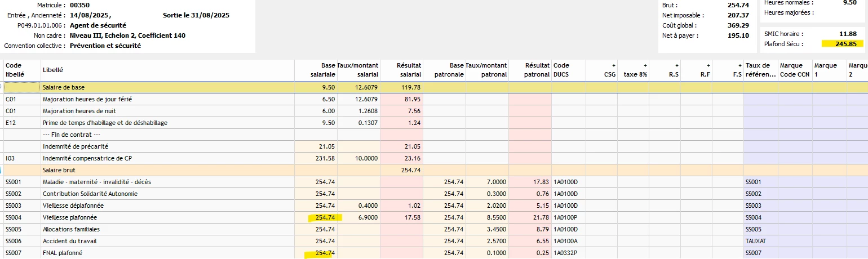Select the Maladie row patronal rate 7.0000
This screenshot has height=259, width=868.
[x=495, y=182]
